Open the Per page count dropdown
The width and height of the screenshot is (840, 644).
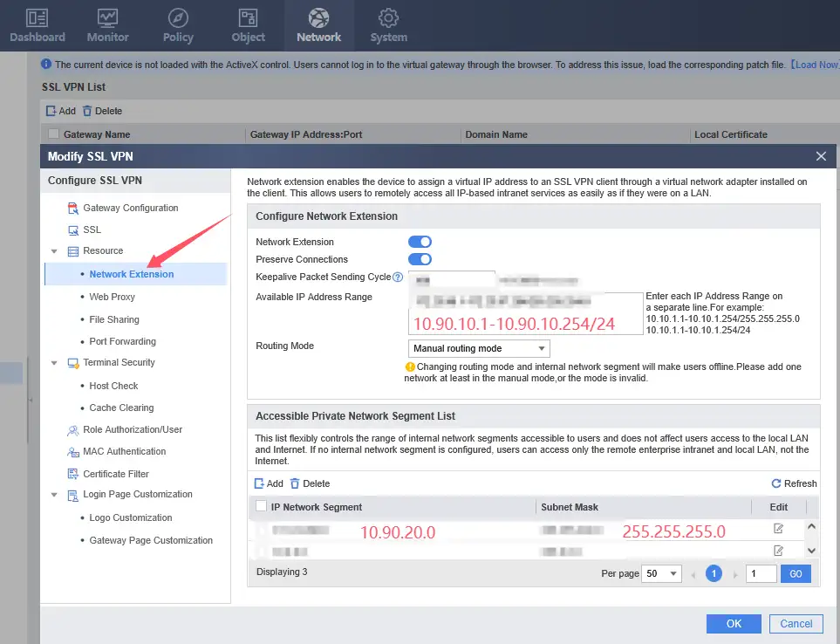pos(661,574)
